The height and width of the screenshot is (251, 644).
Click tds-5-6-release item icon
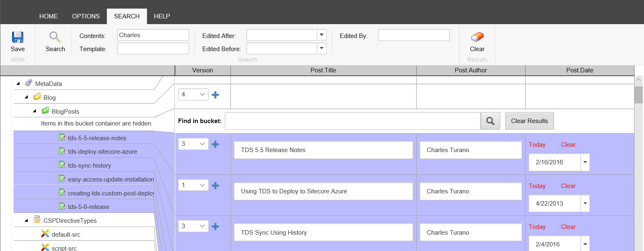point(62,206)
